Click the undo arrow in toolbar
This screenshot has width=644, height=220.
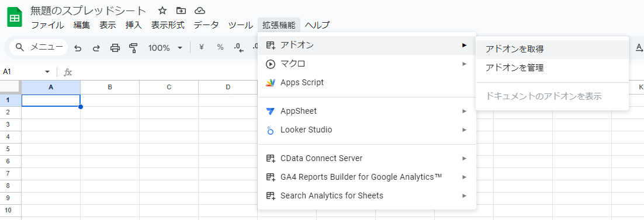[x=78, y=48]
